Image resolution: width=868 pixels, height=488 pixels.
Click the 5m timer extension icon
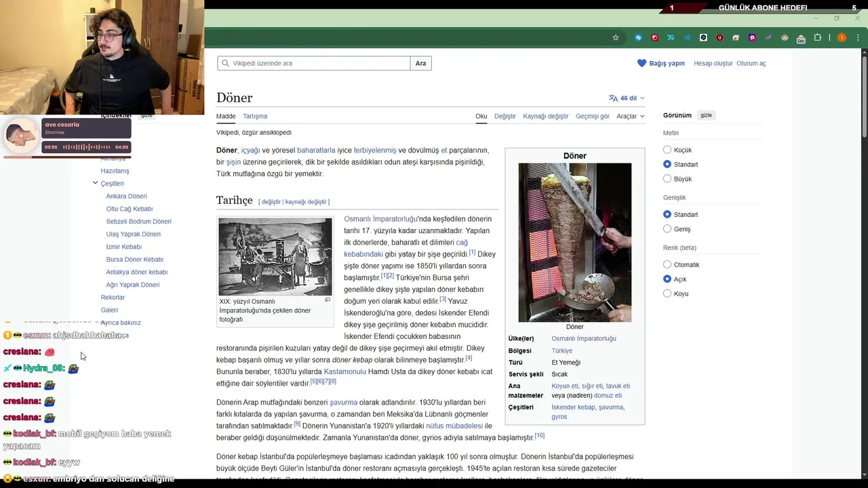point(801,39)
